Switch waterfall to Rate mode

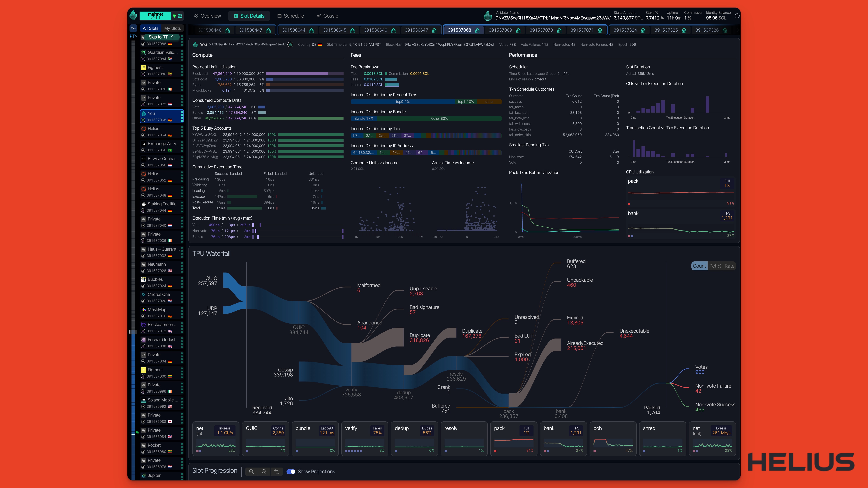pyautogui.click(x=729, y=266)
